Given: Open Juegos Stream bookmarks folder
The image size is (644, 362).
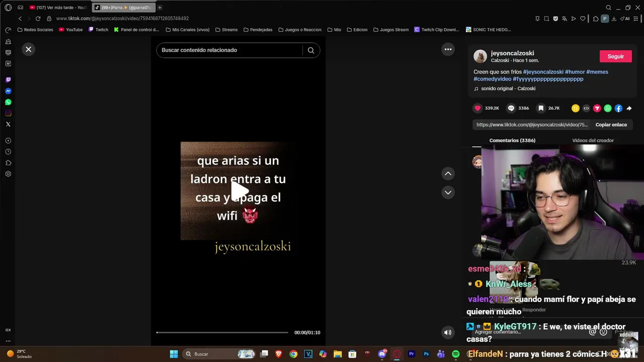Looking at the screenshot, I should tap(391, 30).
